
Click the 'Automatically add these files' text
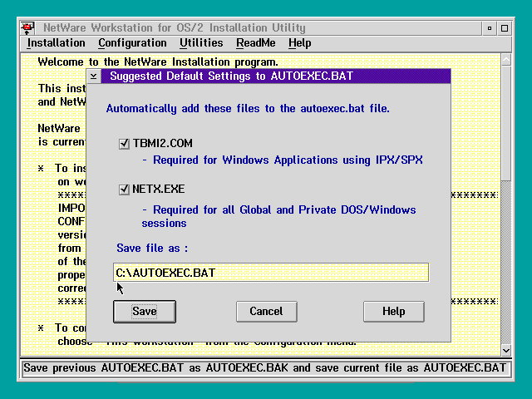tap(248, 109)
